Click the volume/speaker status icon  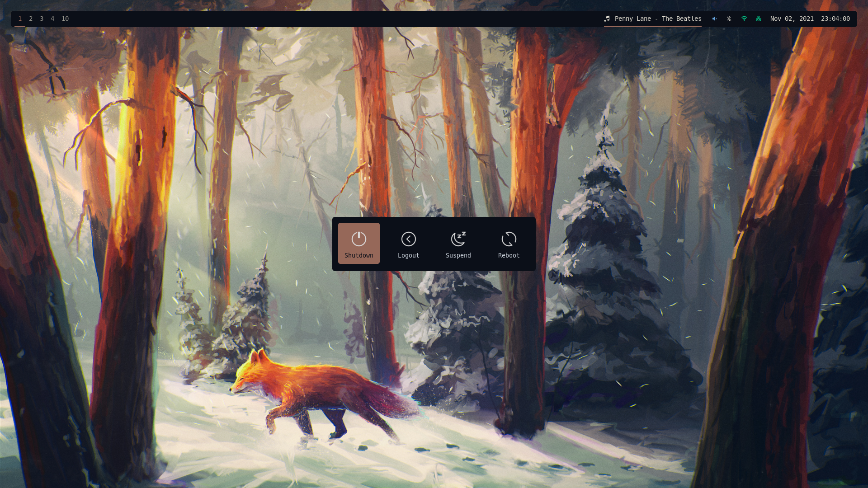(714, 19)
